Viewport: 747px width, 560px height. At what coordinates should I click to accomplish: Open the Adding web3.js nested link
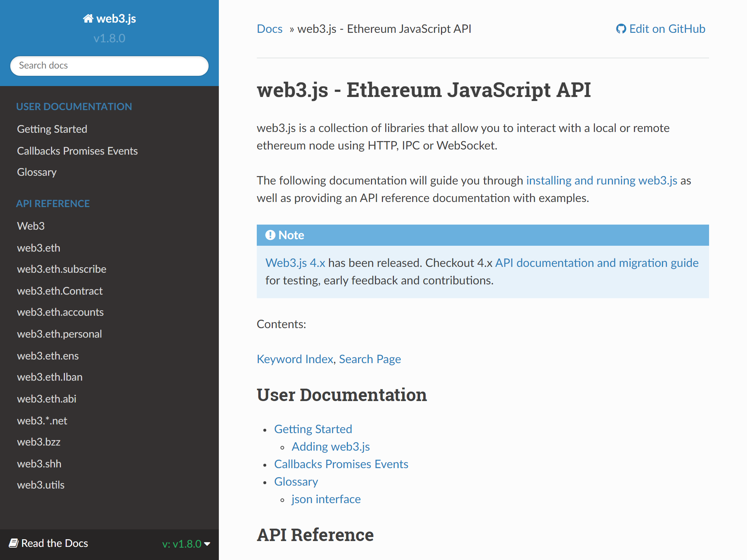[x=330, y=446]
